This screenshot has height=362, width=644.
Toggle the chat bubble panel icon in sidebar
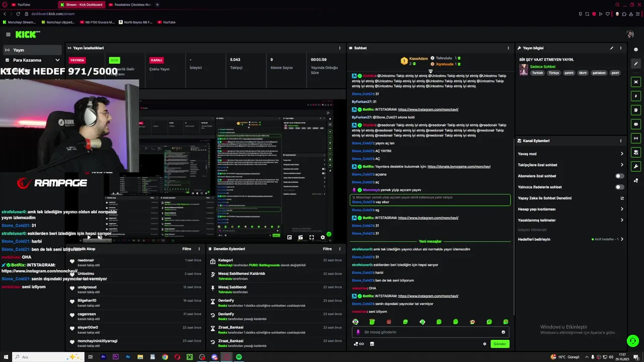tap(636, 124)
